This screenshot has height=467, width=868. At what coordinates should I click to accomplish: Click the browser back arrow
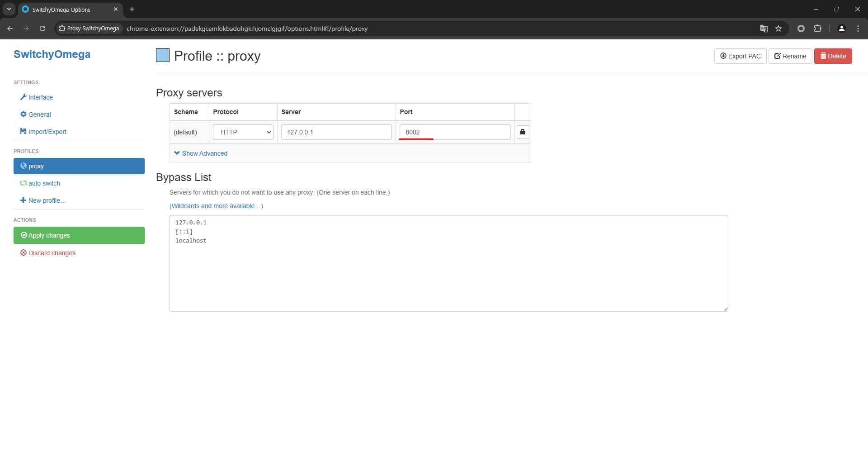point(10,29)
